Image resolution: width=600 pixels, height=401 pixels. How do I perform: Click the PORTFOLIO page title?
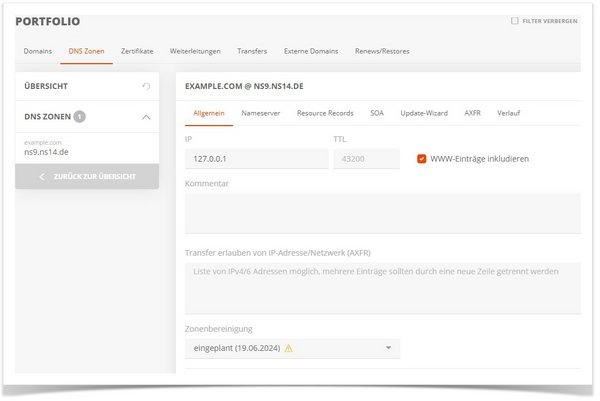pyautogui.click(x=48, y=21)
